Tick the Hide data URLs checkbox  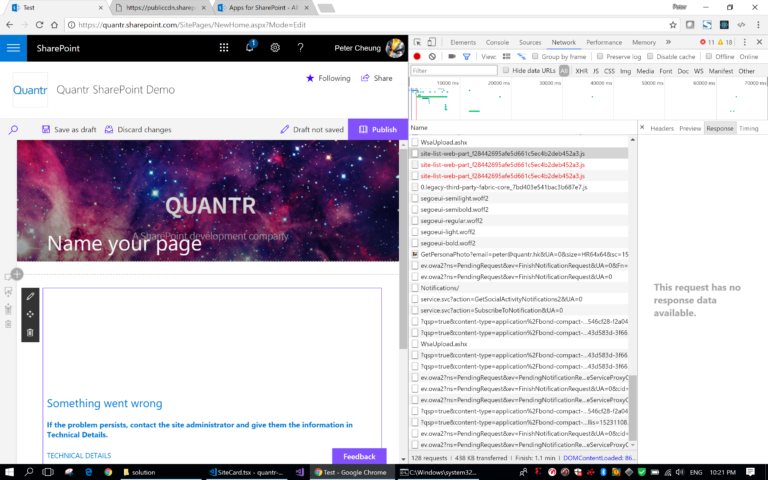(x=506, y=71)
